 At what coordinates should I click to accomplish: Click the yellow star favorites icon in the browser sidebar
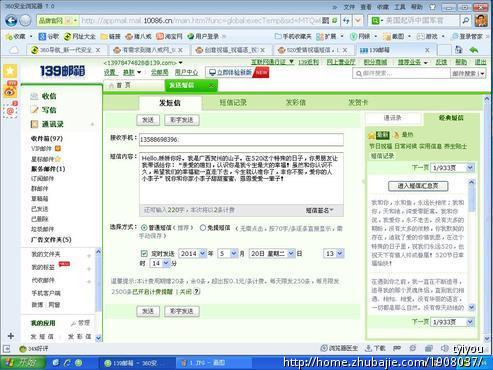pyautogui.click(x=10, y=71)
